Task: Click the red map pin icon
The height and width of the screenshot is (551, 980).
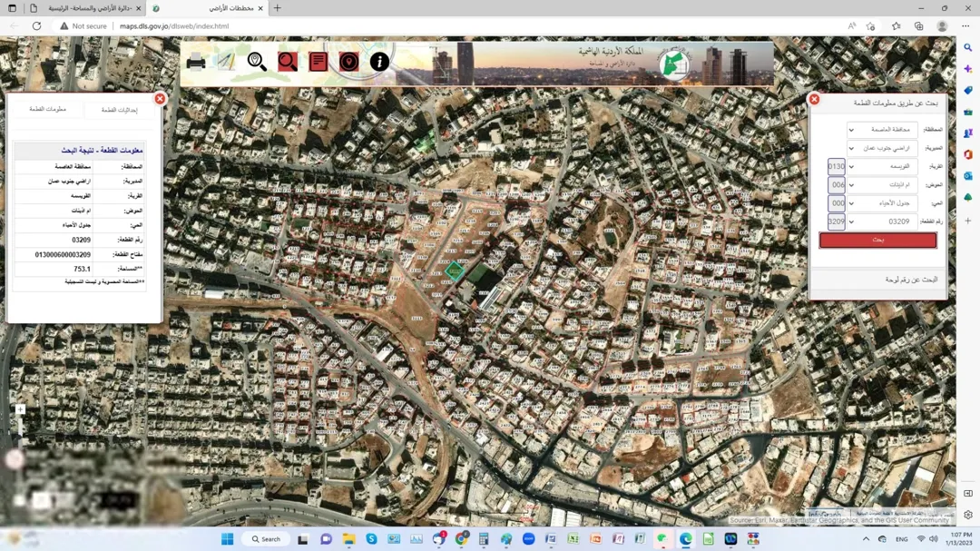Action: (348, 62)
